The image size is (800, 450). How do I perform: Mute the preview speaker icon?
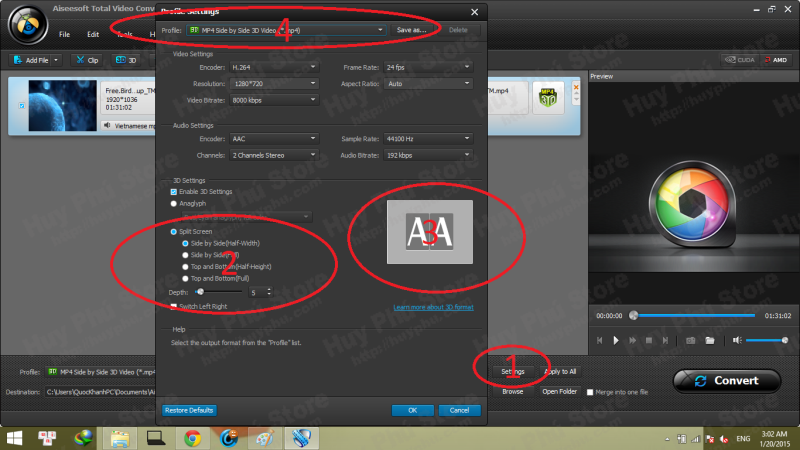click(x=737, y=340)
